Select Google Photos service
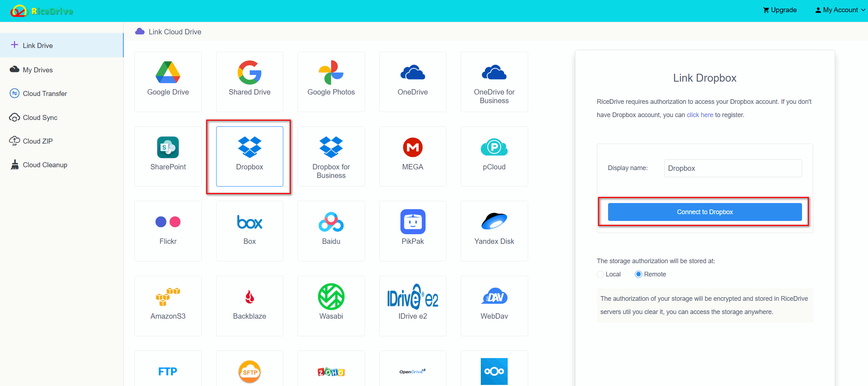The width and height of the screenshot is (868, 386). (x=331, y=82)
